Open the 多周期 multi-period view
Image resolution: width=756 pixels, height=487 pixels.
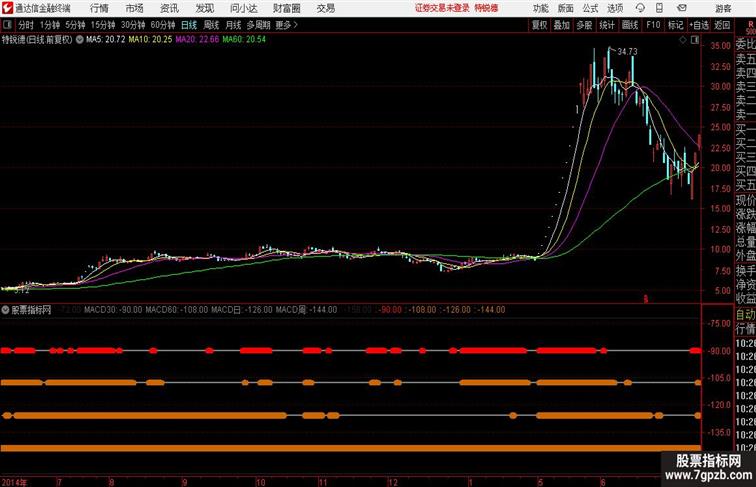[259, 25]
